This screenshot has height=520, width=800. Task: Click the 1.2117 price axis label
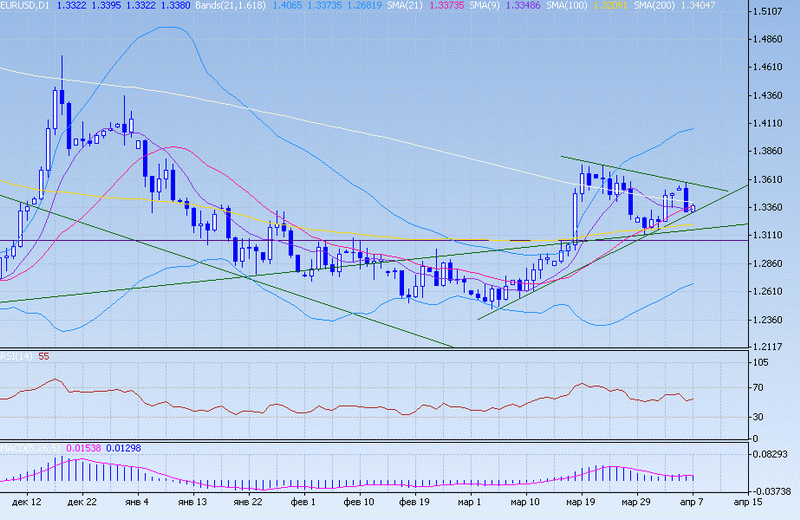click(x=776, y=347)
